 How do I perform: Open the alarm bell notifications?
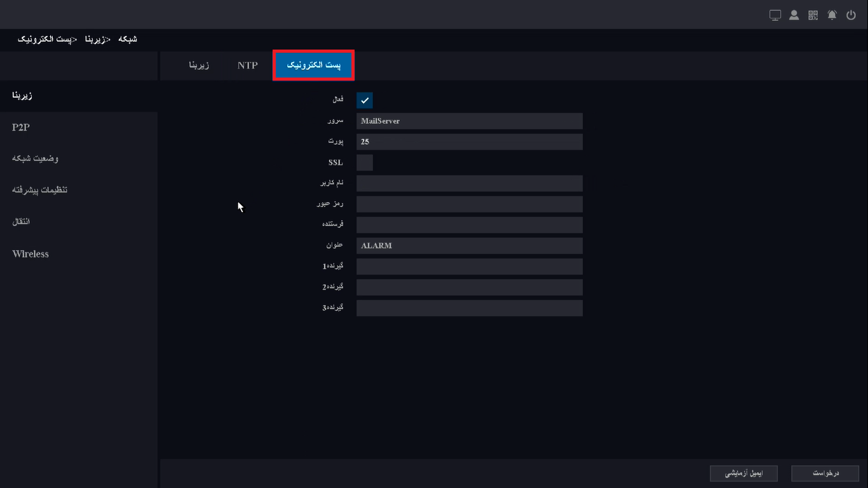(832, 15)
